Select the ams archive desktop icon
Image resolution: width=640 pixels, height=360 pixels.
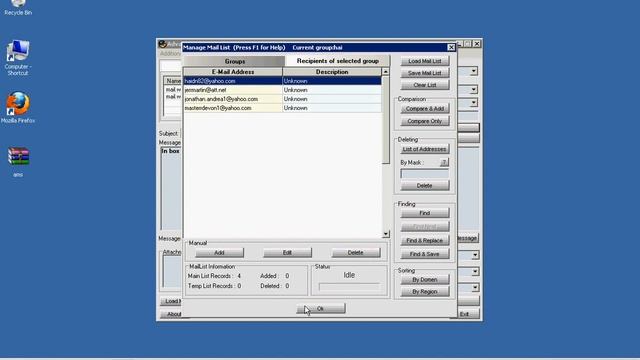point(18,162)
